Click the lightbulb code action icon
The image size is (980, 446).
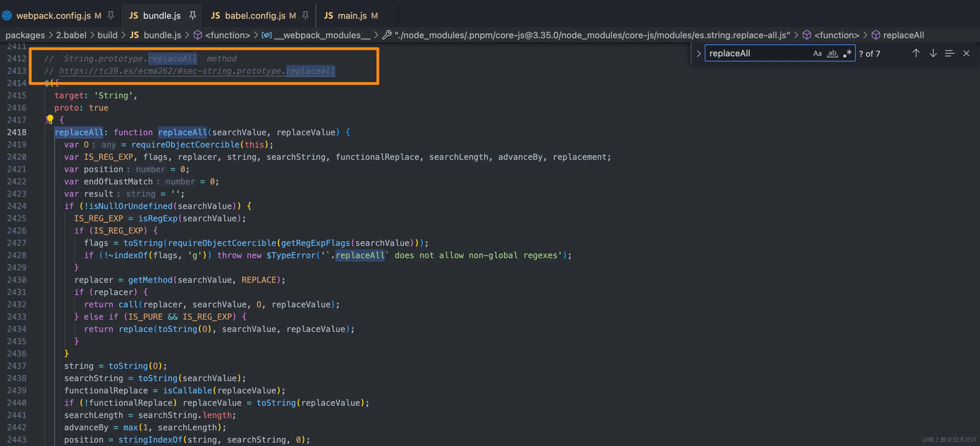point(50,120)
